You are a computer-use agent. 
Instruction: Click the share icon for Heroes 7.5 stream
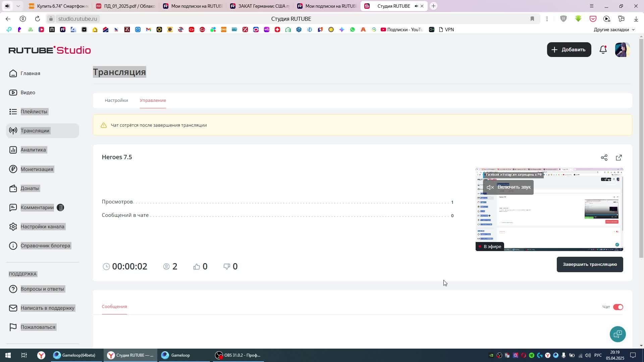(604, 158)
